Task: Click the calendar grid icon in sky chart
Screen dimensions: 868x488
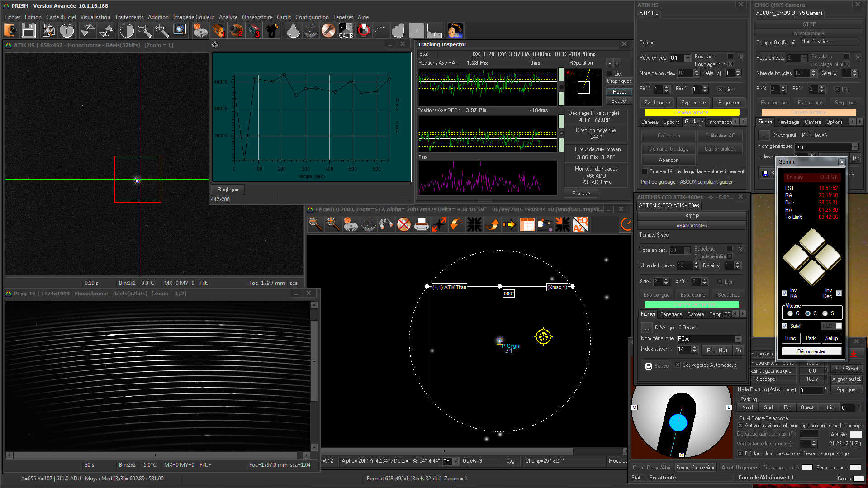Action: (x=527, y=224)
